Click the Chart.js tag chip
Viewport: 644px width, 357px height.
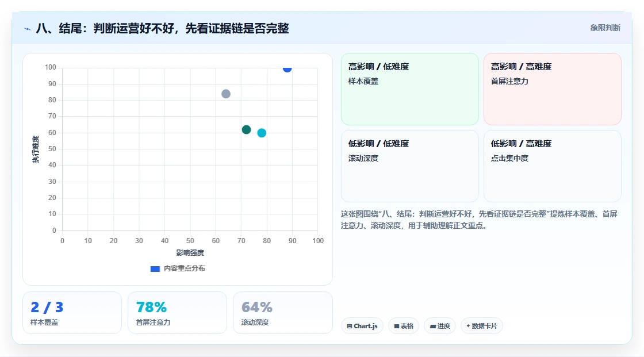362,326
